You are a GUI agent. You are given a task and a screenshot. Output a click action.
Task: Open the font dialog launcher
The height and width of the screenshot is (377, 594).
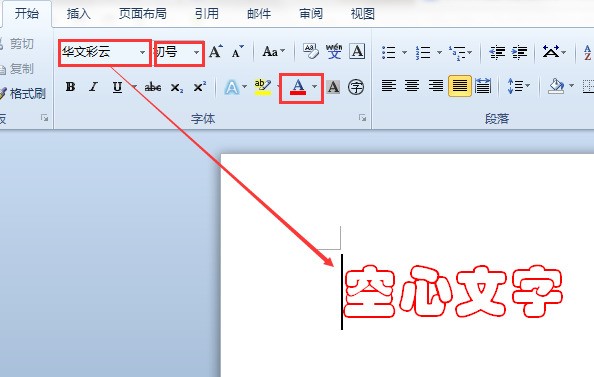363,118
